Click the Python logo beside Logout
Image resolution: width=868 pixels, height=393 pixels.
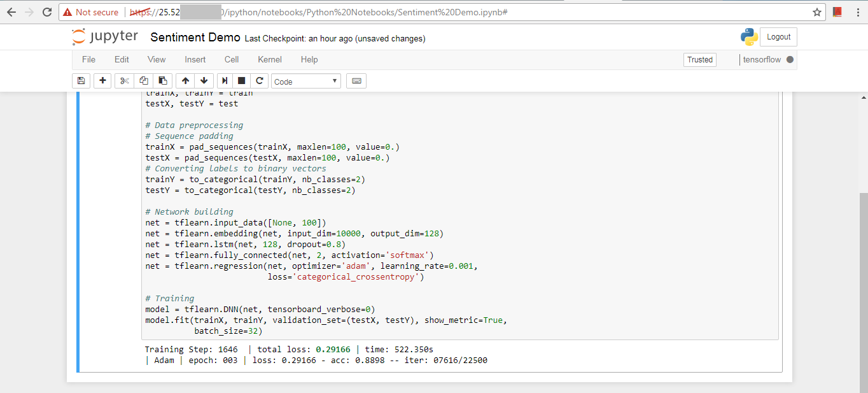(749, 36)
